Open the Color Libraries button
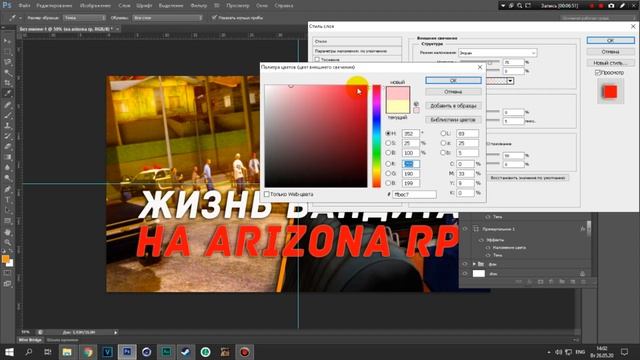640x360 pixels. 453,120
